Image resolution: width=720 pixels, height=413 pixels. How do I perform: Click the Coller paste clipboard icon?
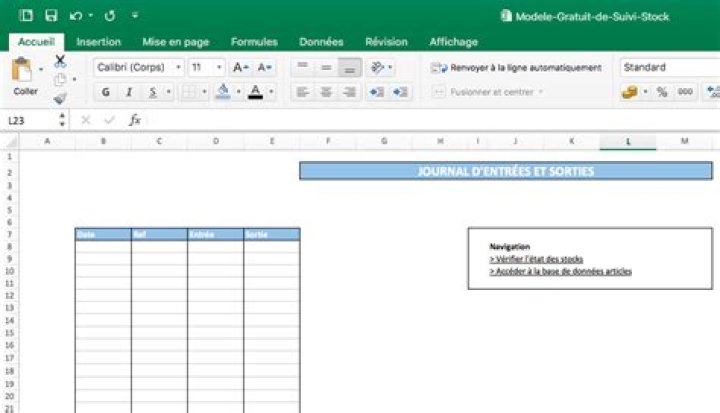tap(22, 70)
